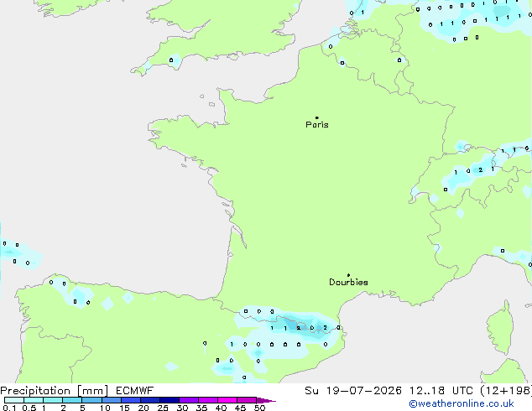Click the legend value 0.5 label
This screenshot has width=532, height=411.
[29, 408]
